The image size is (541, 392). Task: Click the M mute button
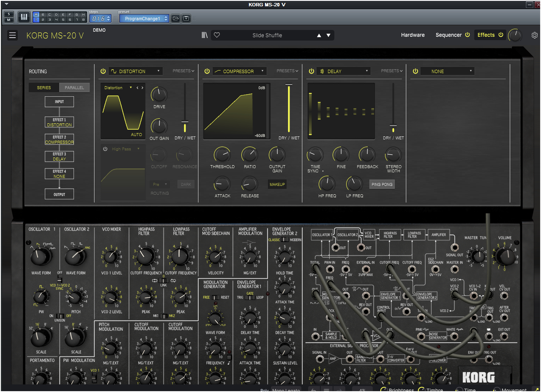(9, 20)
